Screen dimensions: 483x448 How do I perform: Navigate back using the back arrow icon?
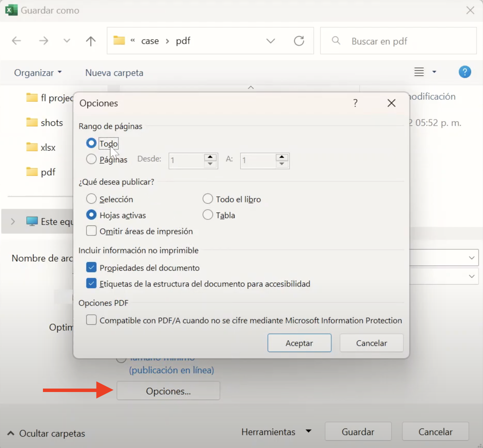click(16, 41)
